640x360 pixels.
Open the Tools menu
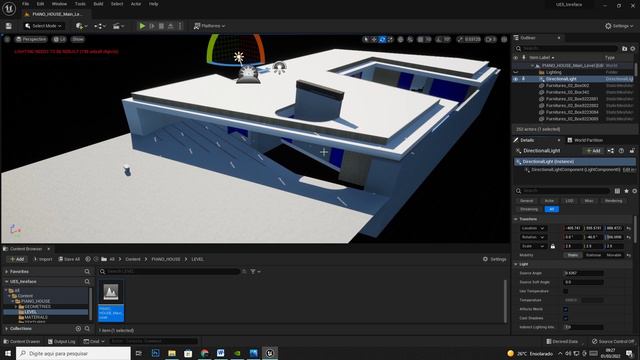coord(80,4)
